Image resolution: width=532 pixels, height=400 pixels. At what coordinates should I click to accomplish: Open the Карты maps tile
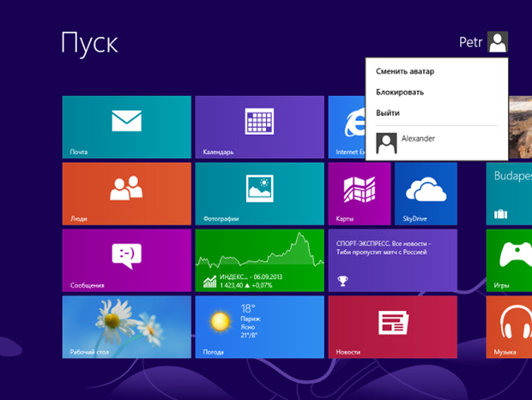(x=360, y=193)
